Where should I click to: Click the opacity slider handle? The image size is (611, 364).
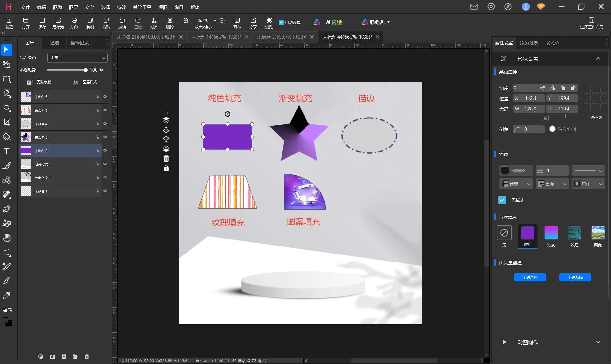tap(85, 70)
